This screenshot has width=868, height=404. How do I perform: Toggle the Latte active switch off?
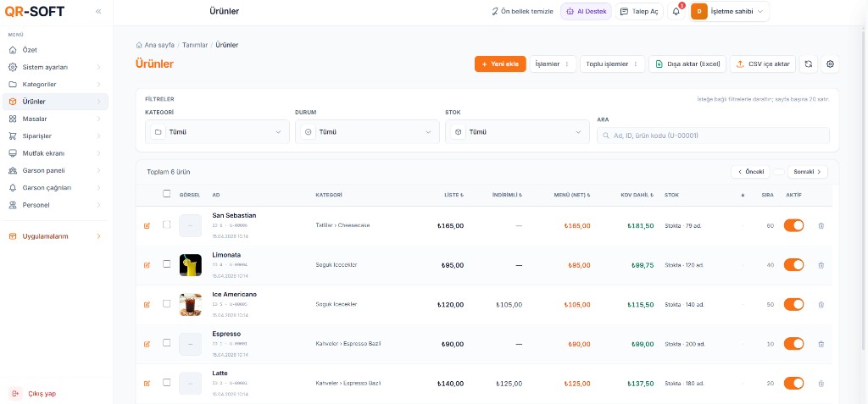793,383
